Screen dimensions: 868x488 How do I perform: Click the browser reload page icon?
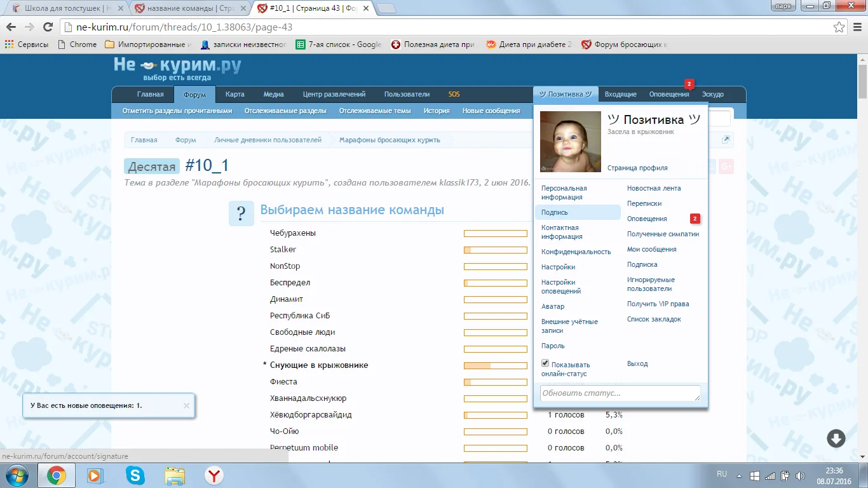(48, 27)
